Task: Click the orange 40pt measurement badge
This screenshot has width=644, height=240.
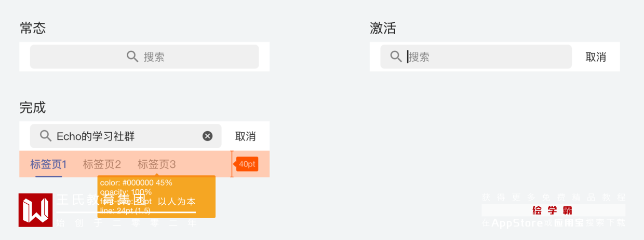Action: click(x=247, y=164)
